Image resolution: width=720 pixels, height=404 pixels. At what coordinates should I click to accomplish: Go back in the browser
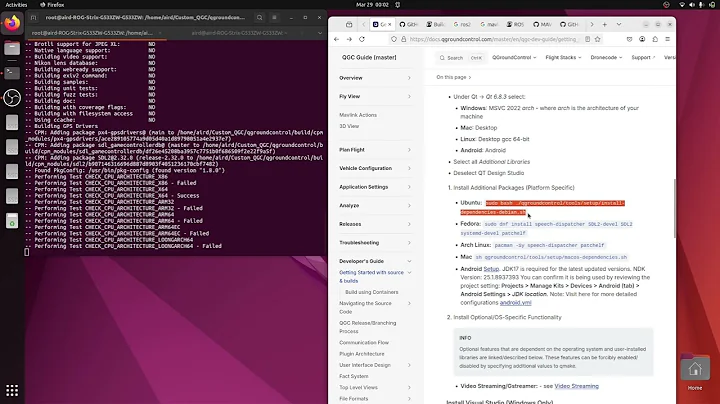[337, 39]
